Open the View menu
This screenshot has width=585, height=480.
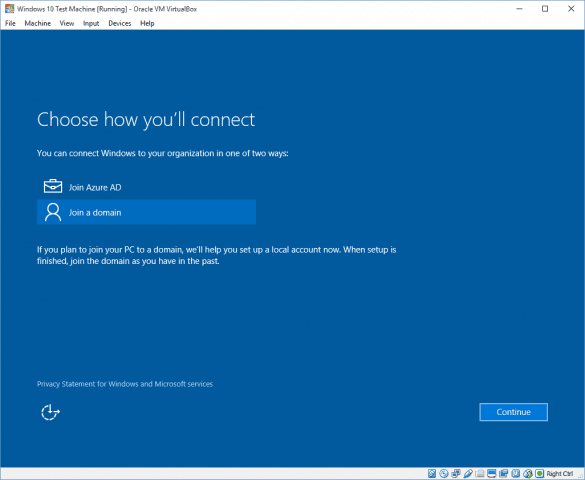(x=67, y=23)
